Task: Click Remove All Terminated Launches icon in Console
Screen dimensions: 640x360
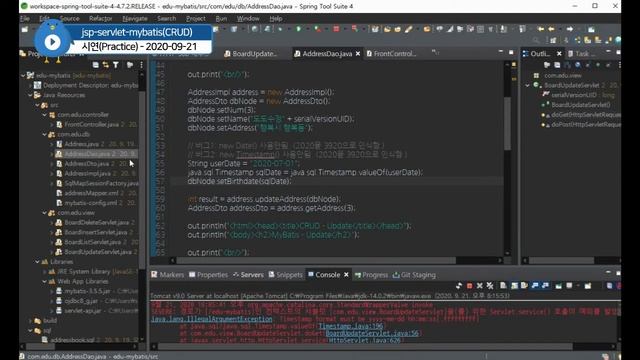Action: click(490, 286)
